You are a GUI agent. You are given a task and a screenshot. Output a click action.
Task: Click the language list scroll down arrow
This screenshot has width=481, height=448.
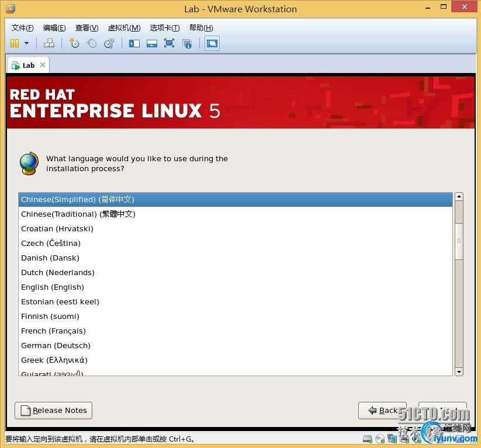459,371
